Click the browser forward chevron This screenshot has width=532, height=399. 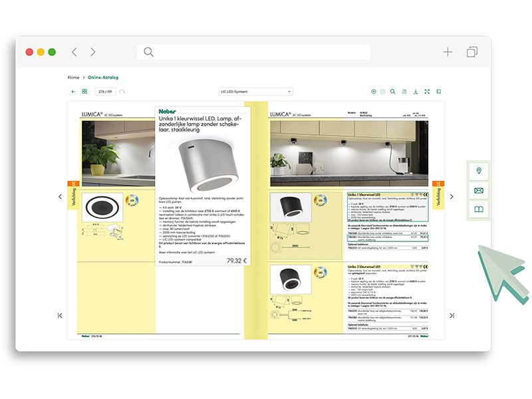[x=92, y=52]
